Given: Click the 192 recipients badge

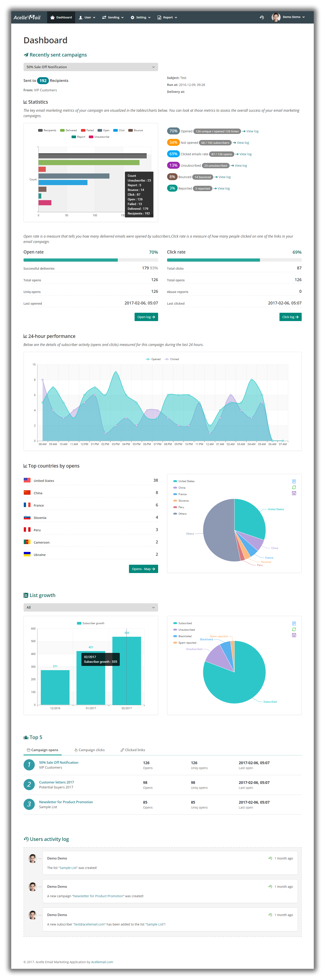Looking at the screenshot, I should pyautogui.click(x=43, y=81).
